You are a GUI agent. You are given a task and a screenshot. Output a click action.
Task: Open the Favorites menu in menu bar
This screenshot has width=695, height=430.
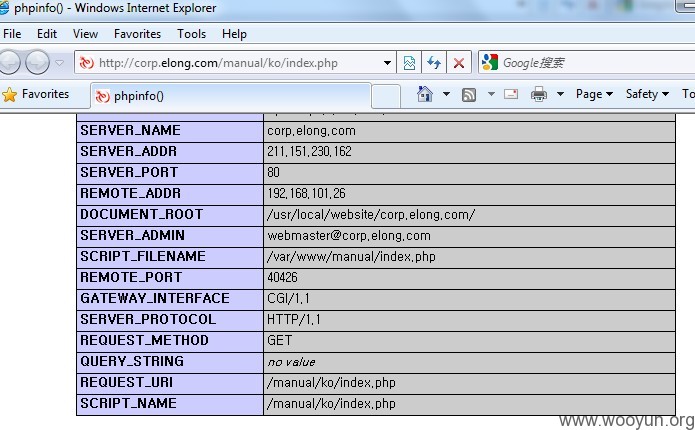[137, 34]
